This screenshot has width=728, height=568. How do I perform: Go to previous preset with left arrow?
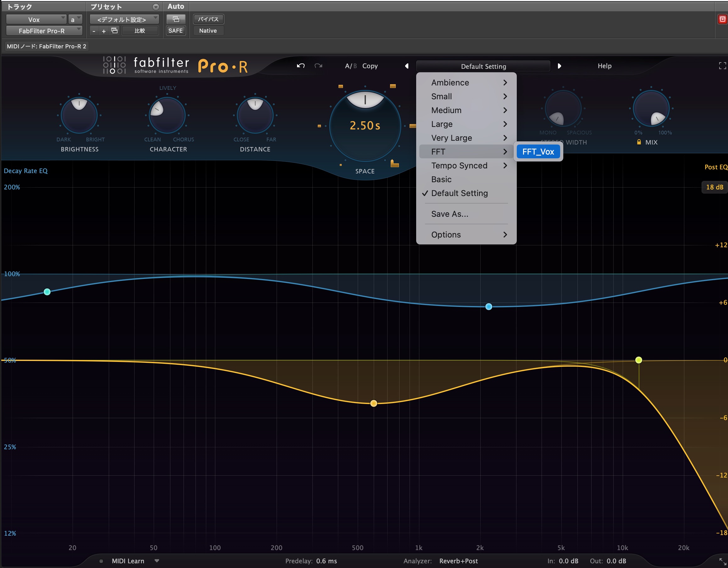click(407, 66)
